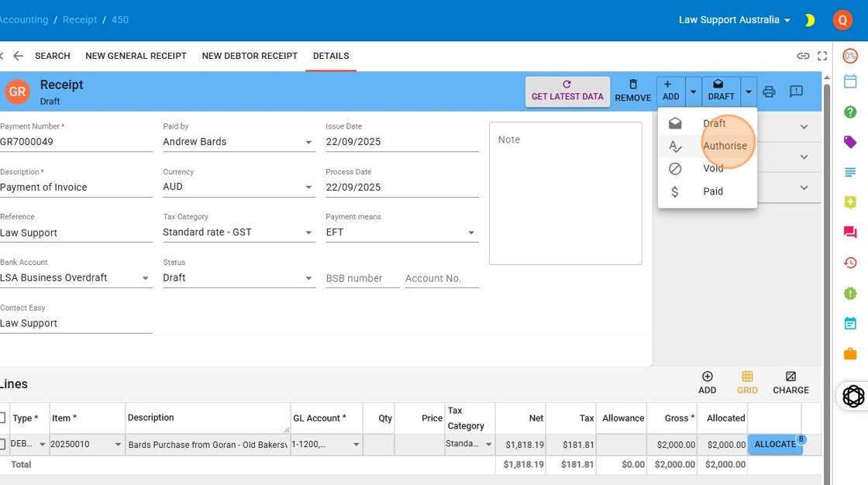This screenshot has width=868, height=485.
Task: Open sidebar calendar icon at top
Action: (850, 81)
